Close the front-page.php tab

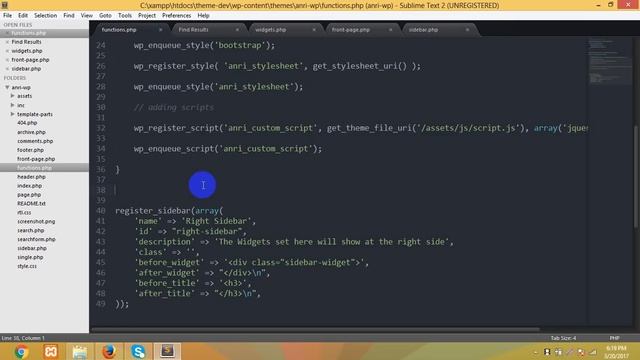click(391, 30)
